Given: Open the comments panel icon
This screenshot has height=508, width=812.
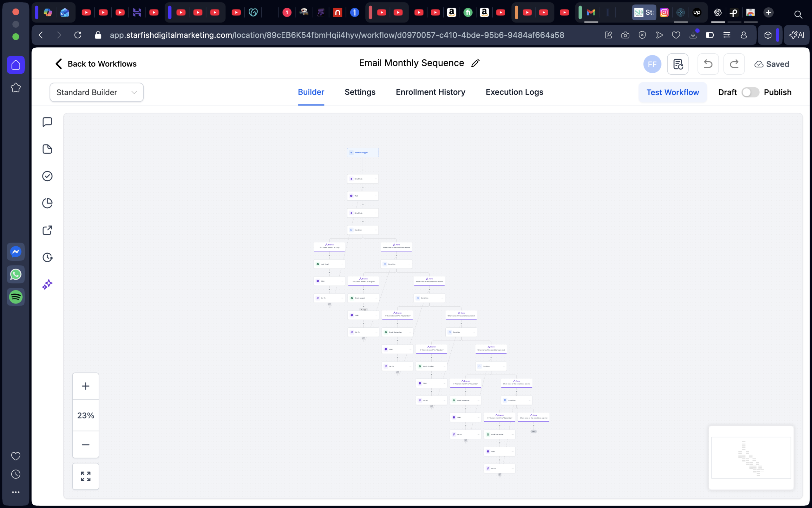Looking at the screenshot, I should 47,122.
